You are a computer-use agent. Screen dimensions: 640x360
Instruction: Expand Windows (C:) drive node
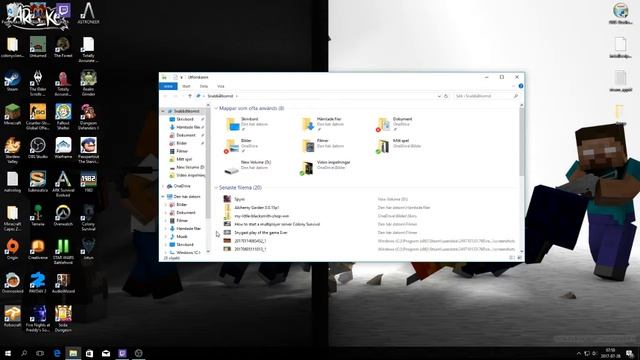[x=167, y=253]
